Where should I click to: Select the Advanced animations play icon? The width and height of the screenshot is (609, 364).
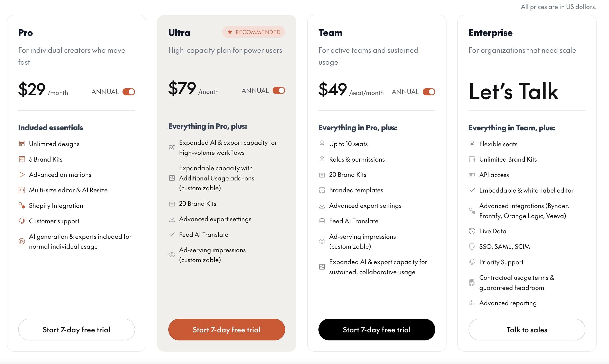[x=22, y=175]
